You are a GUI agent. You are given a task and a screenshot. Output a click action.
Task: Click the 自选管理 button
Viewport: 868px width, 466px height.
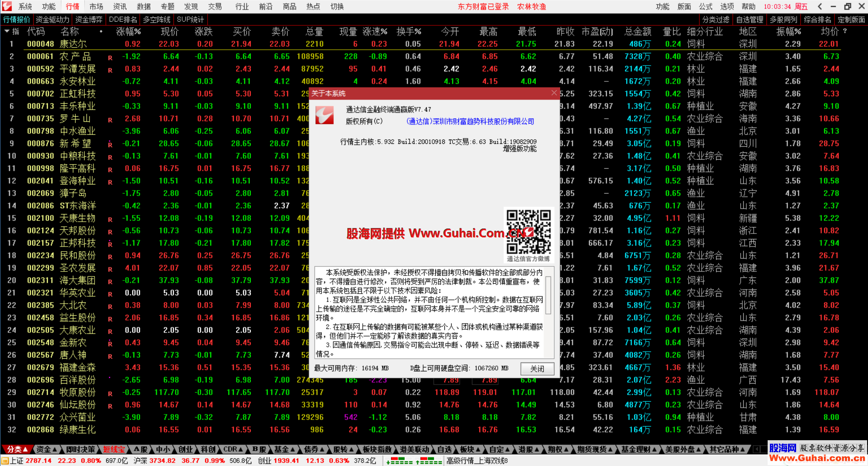750,19
